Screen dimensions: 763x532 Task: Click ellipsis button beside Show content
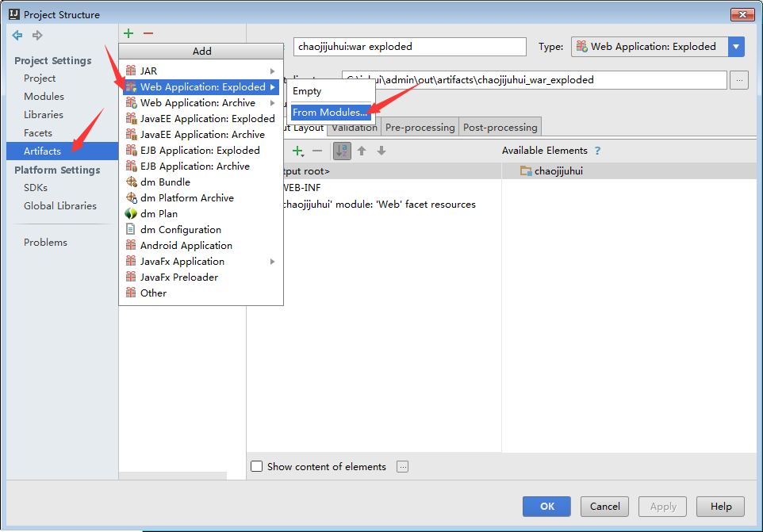pyautogui.click(x=402, y=467)
